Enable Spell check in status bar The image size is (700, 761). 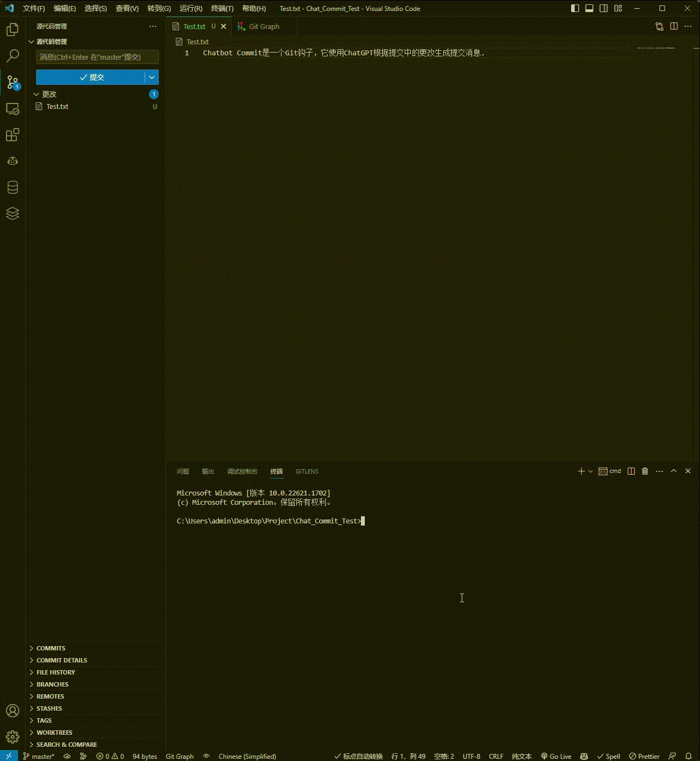pyautogui.click(x=609, y=756)
